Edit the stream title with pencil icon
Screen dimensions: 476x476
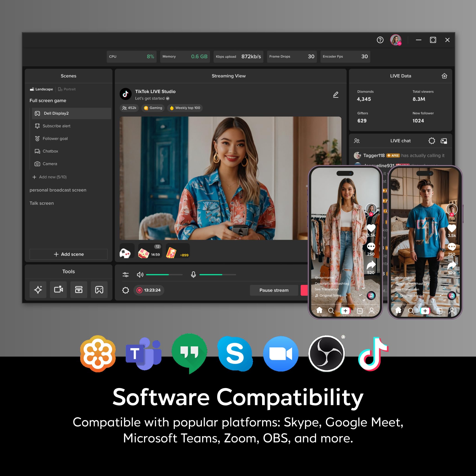point(335,95)
